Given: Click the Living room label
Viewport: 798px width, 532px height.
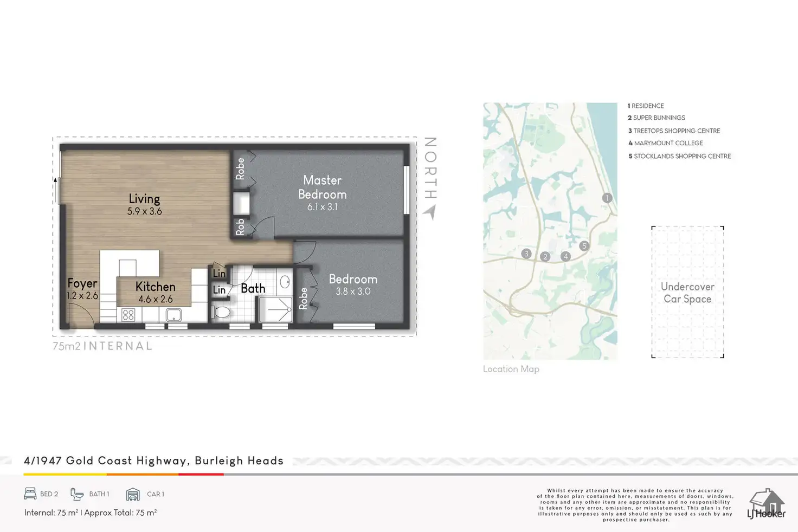Looking at the screenshot, I should [x=144, y=199].
